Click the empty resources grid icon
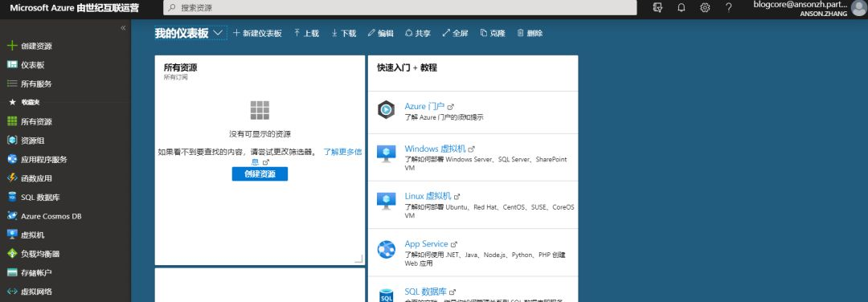Screen dimensions: 868x302 pyautogui.click(x=260, y=111)
